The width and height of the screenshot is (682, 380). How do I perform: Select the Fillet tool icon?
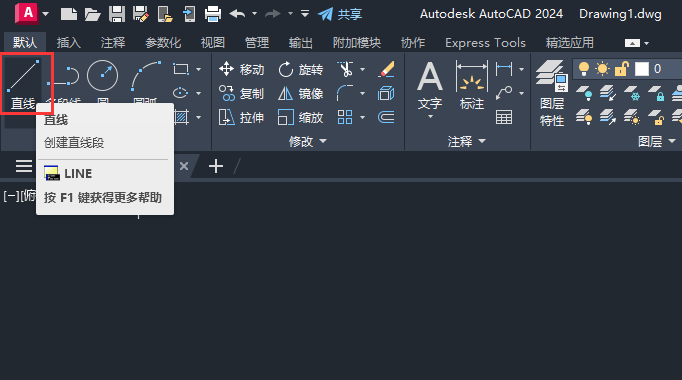[x=345, y=93]
